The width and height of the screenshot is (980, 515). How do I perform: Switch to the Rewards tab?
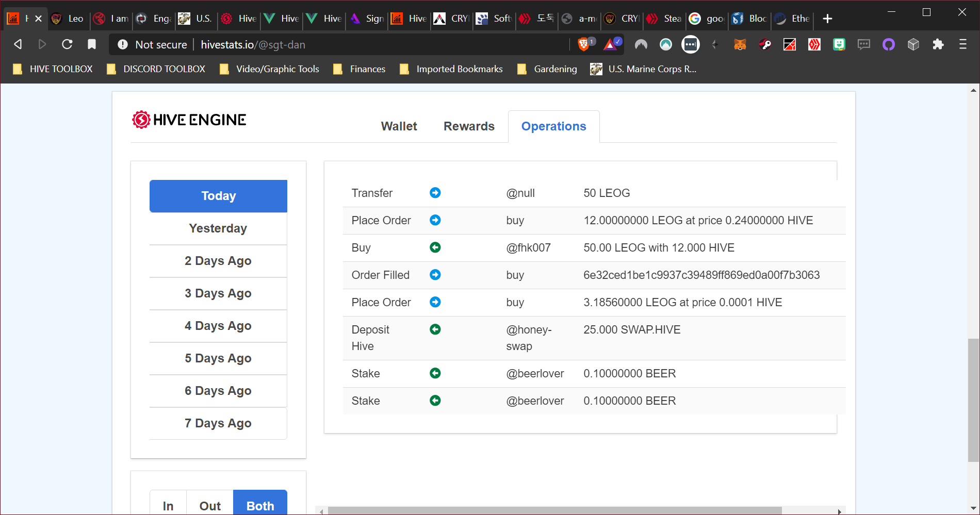(469, 126)
